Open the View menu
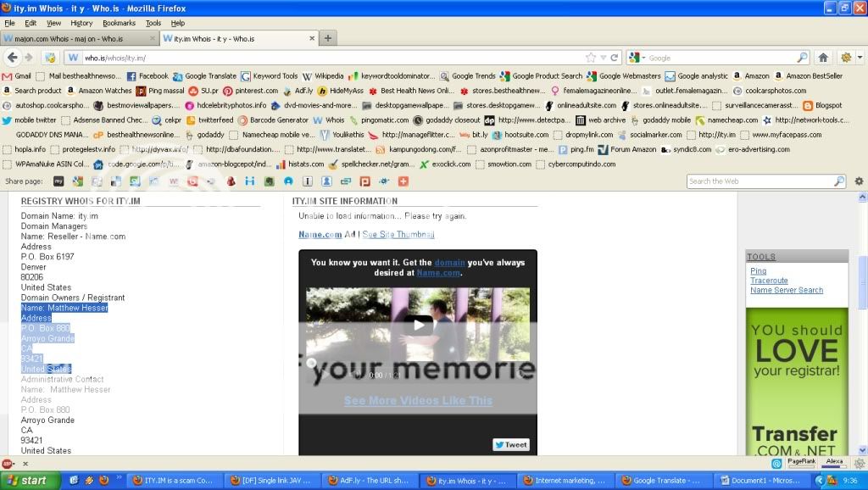The image size is (868, 490). [53, 23]
